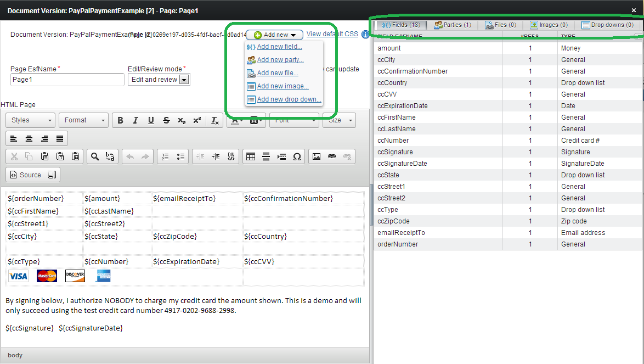Screen dimensions: 644x364
Task: Toggle italic text formatting
Action: click(135, 120)
